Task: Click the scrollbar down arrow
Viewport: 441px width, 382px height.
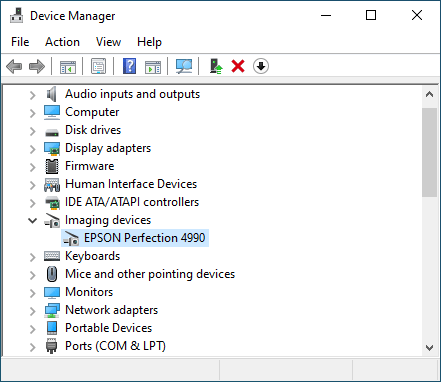Action: tap(430, 348)
